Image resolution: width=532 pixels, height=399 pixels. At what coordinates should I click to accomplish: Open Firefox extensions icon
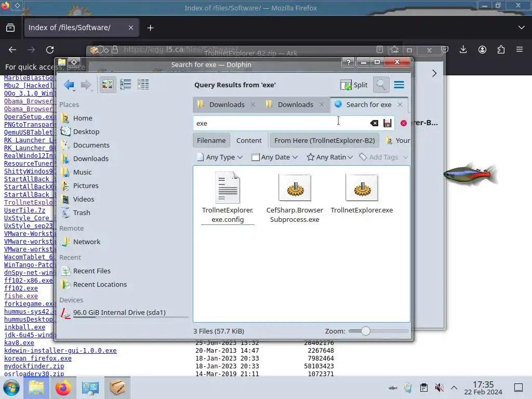(501, 50)
